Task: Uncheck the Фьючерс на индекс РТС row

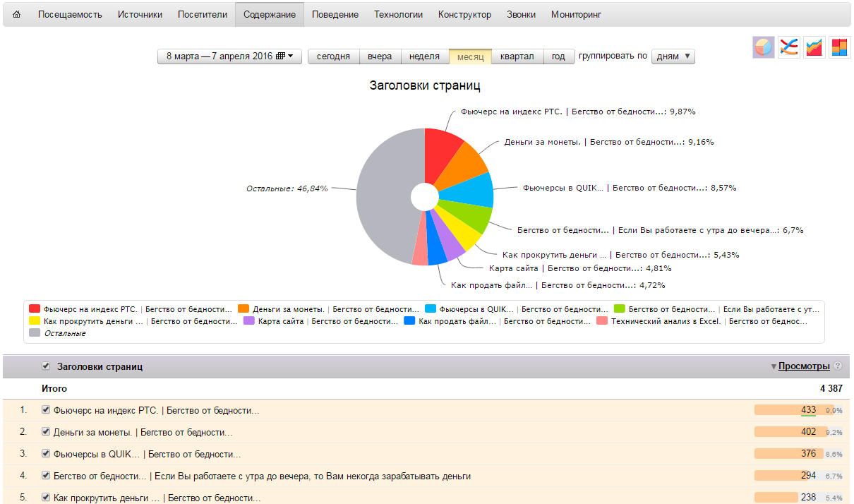Action: 46,410
